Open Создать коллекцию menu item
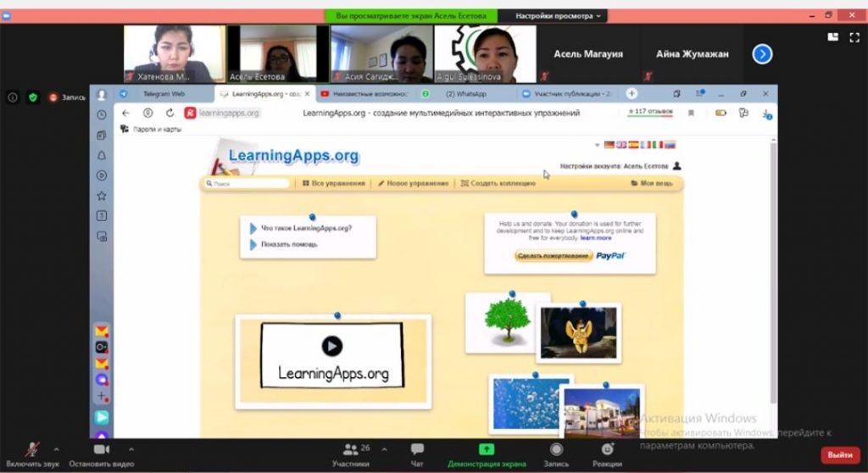Image resolution: width=868 pixels, height=473 pixels. point(498,183)
